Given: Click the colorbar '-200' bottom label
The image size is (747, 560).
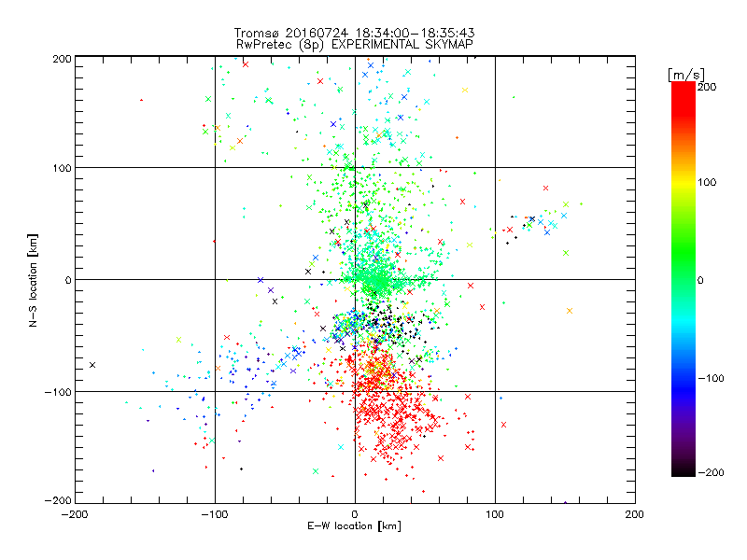Looking at the screenshot, I should pyautogui.click(x=711, y=472).
